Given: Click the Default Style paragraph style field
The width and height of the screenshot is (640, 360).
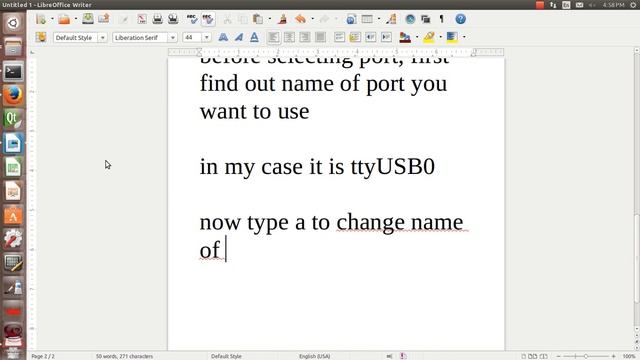Looking at the screenshot, I should (x=75, y=38).
